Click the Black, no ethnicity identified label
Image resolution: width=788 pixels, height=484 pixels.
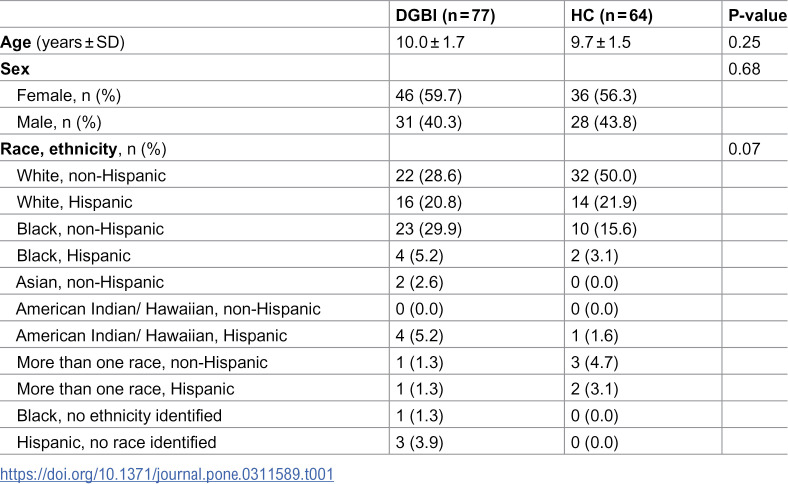click(119, 415)
